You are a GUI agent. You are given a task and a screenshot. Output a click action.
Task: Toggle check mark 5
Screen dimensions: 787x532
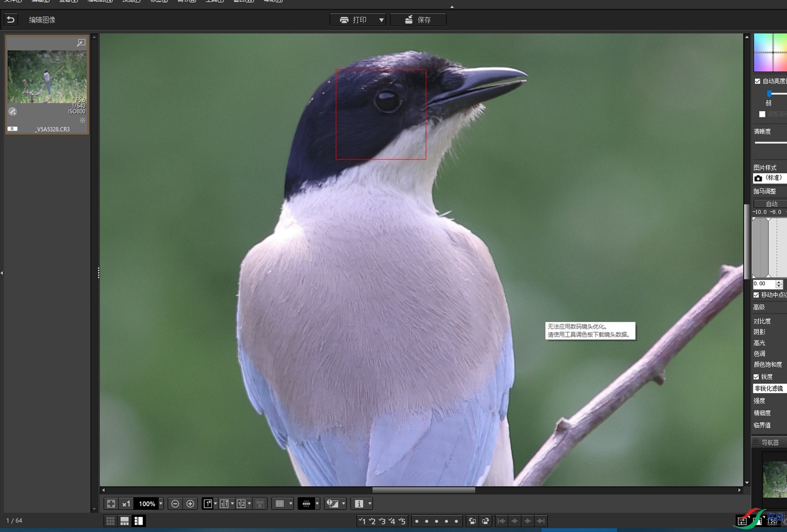coord(402,521)
